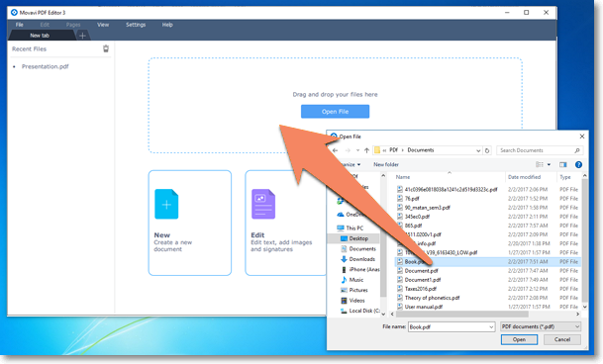
Task: Open the File menu
Action: coord(20,25)
